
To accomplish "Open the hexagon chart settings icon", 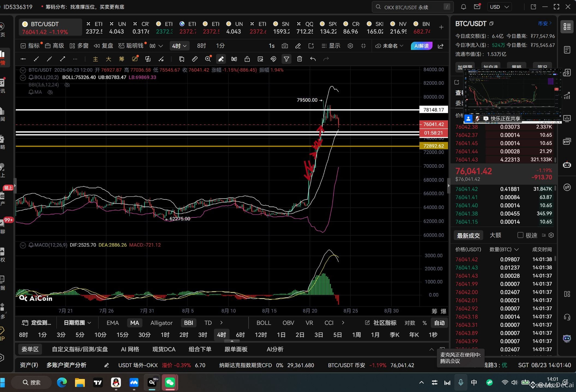I will pos(350,46).
